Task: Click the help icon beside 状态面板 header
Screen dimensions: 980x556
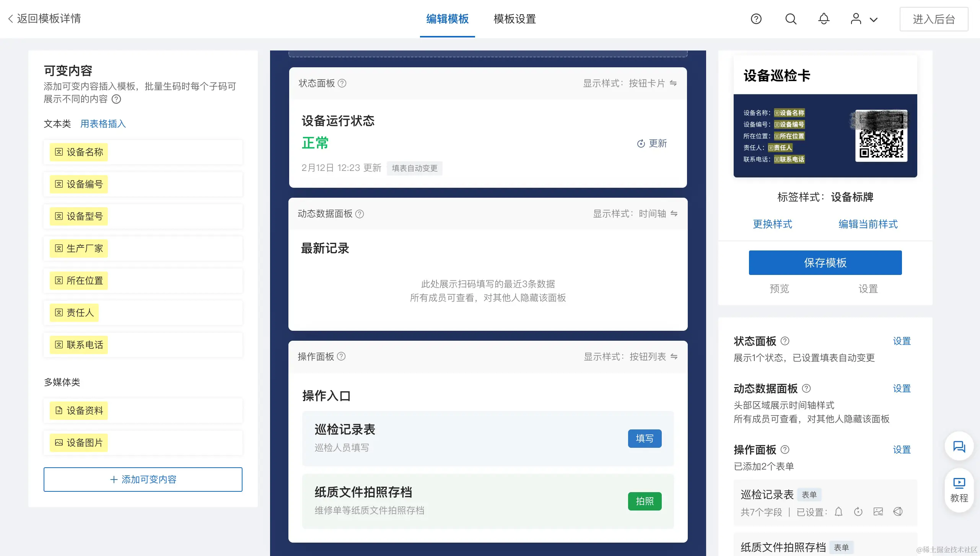Action: [x=342, y=83]
